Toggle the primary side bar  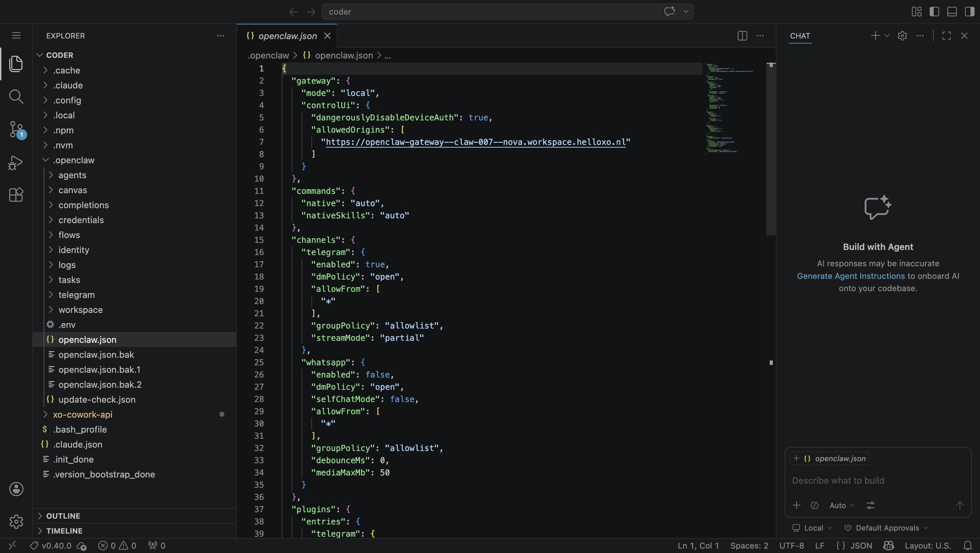[x=934, y=12]
